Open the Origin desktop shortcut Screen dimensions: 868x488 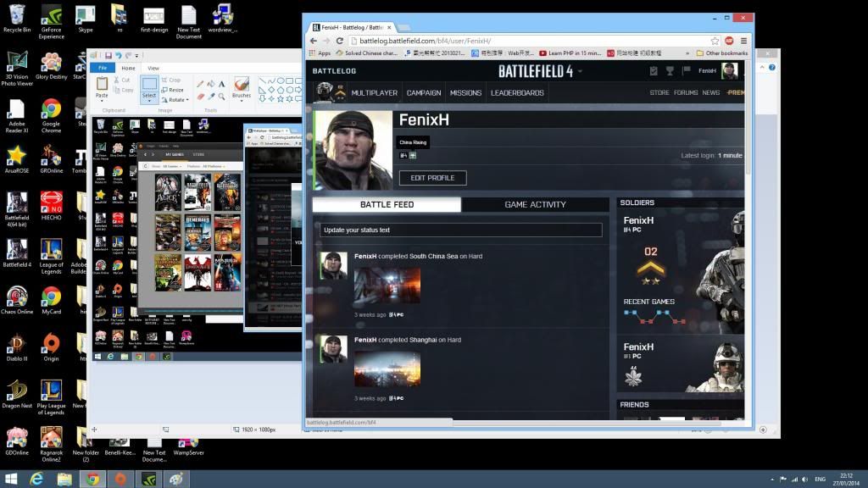[x=51, y=347]
